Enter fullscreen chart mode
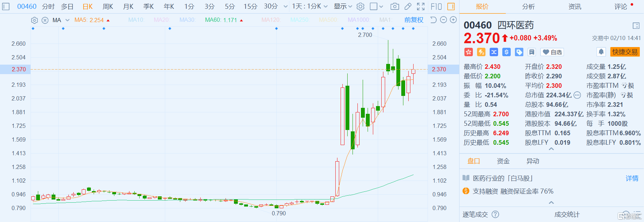 (421, 6)
